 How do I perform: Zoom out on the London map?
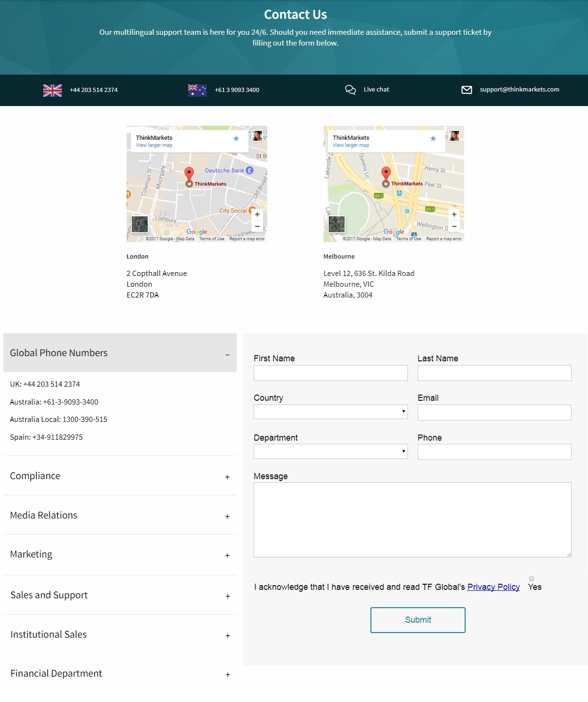(257, 227)
